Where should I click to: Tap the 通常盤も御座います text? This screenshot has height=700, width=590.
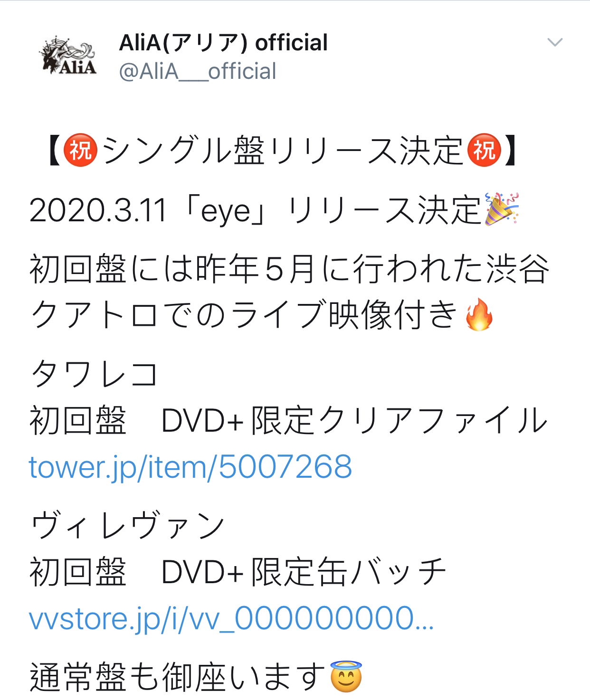click(179, 676)
